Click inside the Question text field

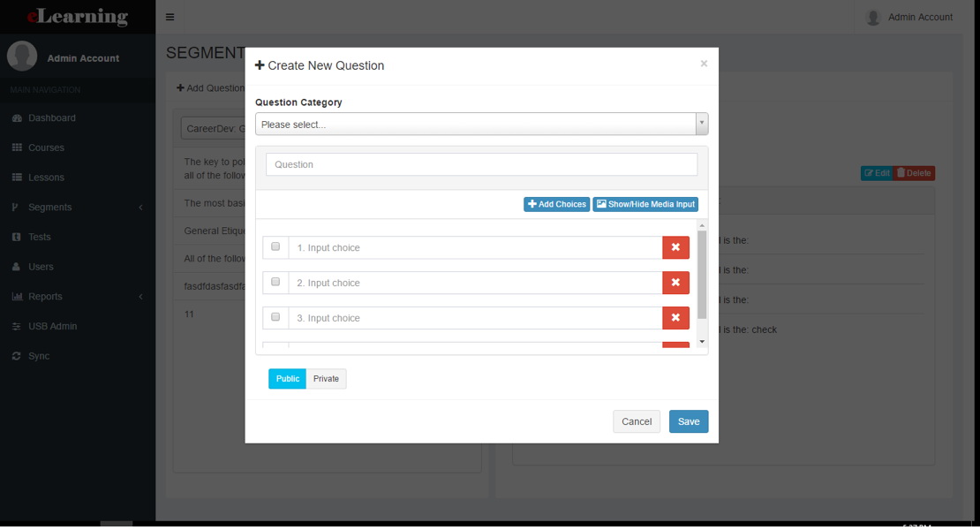(x=480, y=163)
